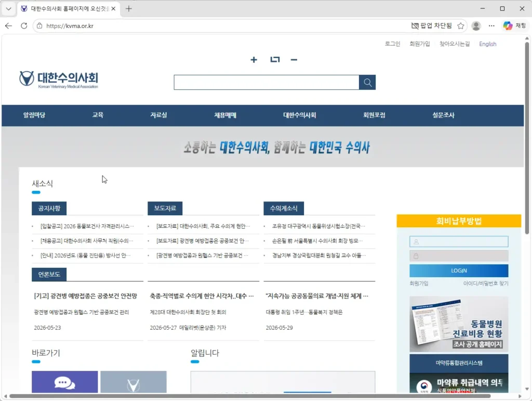Viewport: 532px width, 401px height.
Task: Open 대한수의사회 navigation menu
Action: [300, 115]
